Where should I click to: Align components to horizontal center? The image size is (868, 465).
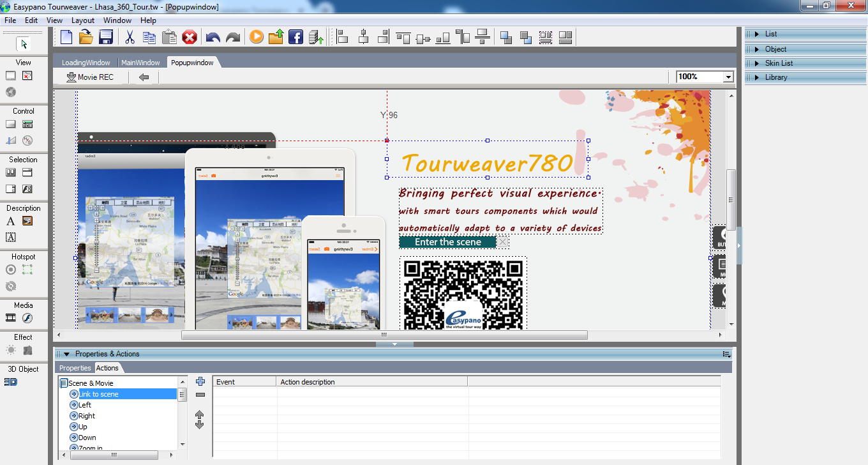[364, 37]
